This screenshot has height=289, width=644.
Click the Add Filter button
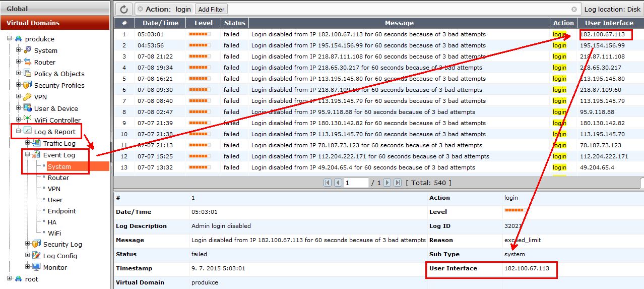pyautogui.click(x=211, y=9)
